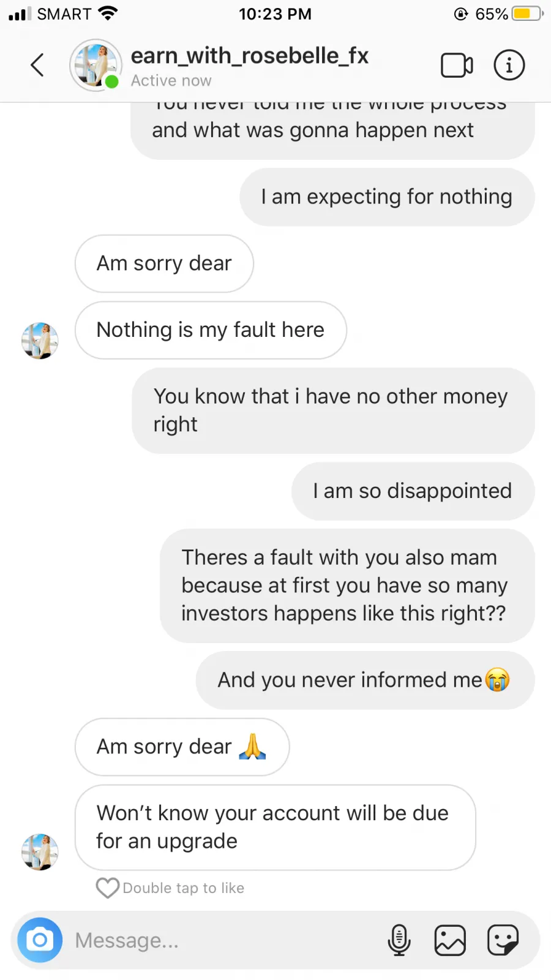Tap the back arrow to leave chat
The image size is (551, 980).
38,65
